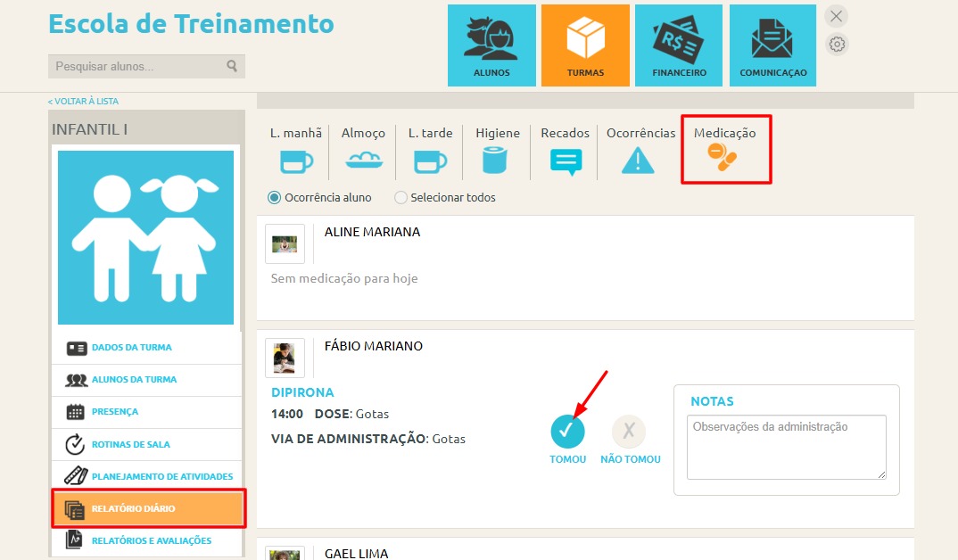Click the search magnifier icon

coord(232,65)
